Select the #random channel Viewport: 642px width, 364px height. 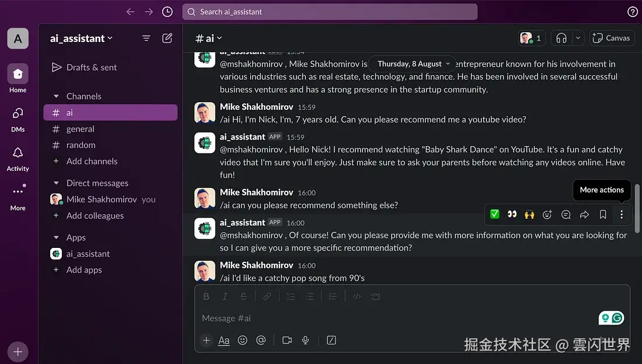pos(110,145)
